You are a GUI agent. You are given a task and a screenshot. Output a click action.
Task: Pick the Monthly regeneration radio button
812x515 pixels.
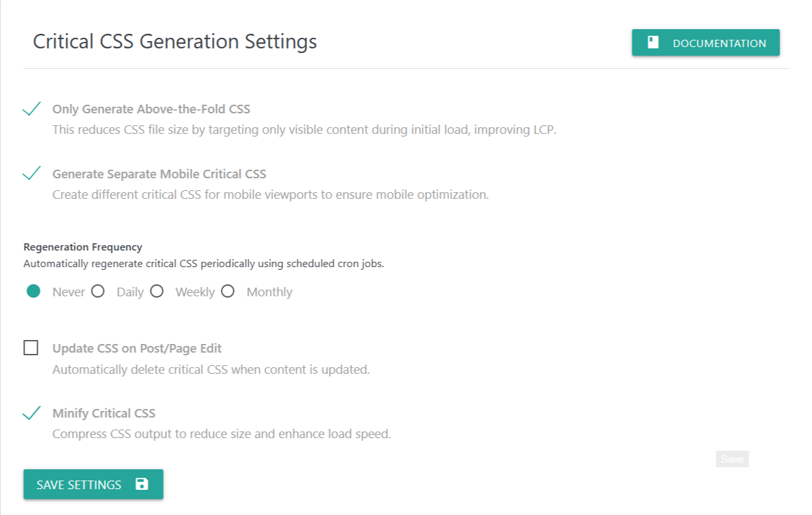click(228, 292)
